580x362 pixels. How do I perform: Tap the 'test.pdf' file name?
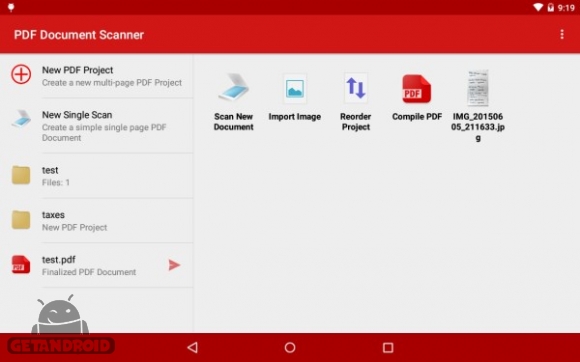click(58, 260)
